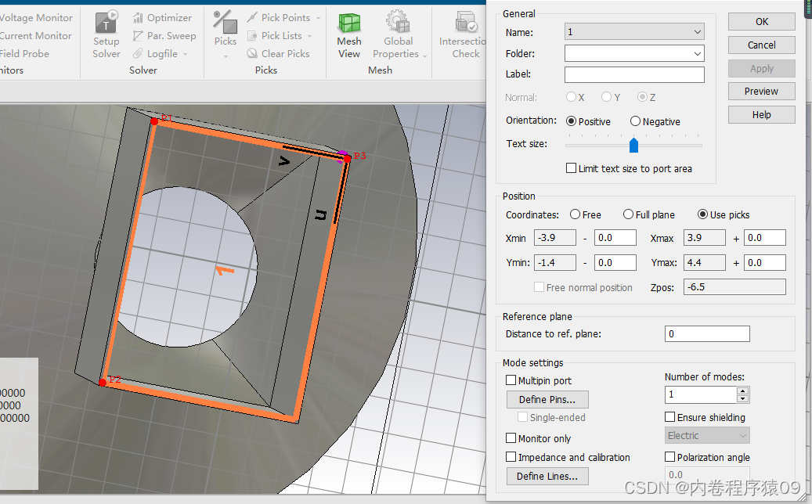The image size is (812, 504).
Task: Select the Field Probe item
Action: pos(24,53)
